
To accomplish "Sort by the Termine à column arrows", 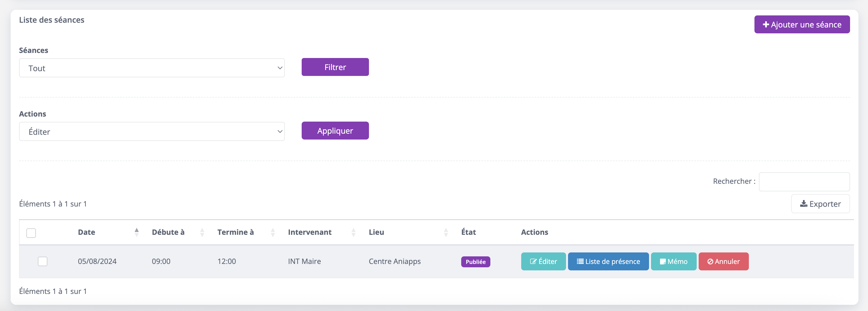I will pyautogui.click(x=273, y=232).
